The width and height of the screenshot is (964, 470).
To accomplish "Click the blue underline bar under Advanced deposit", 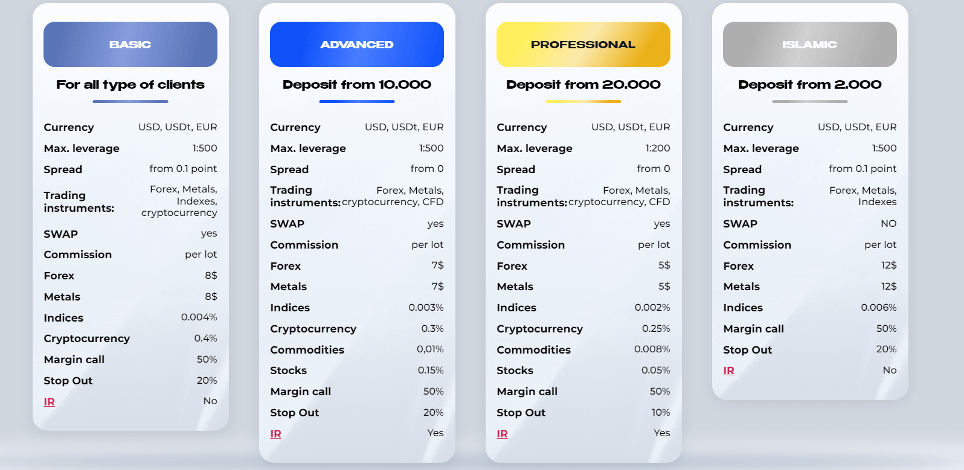I will click(x=357, y=101).
